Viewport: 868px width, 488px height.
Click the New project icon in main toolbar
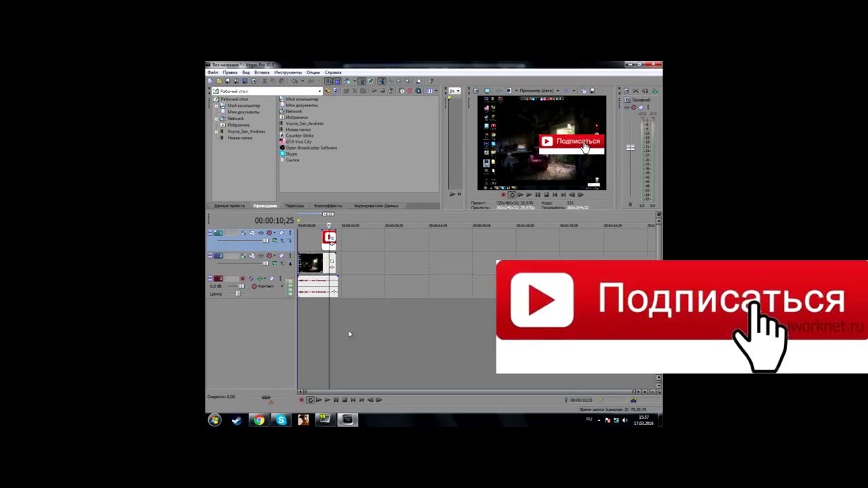[210, 81]
